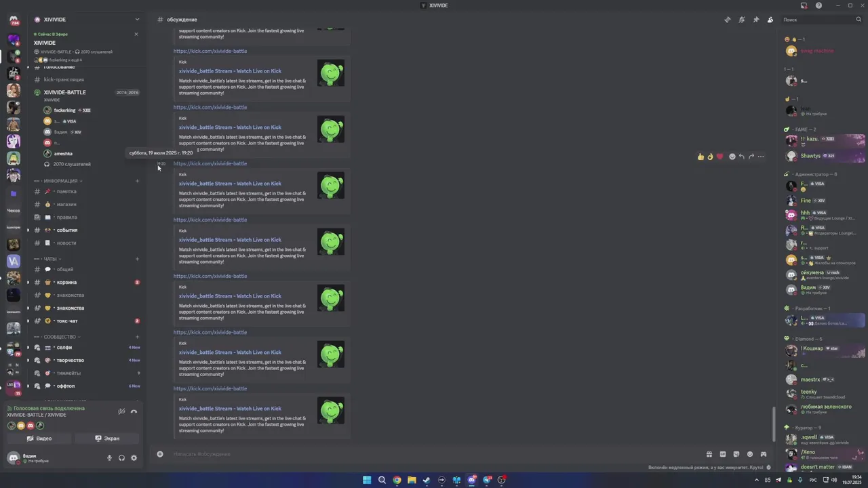
Task: Open Google Chrome from taskbar
Action: coord(397,480)
